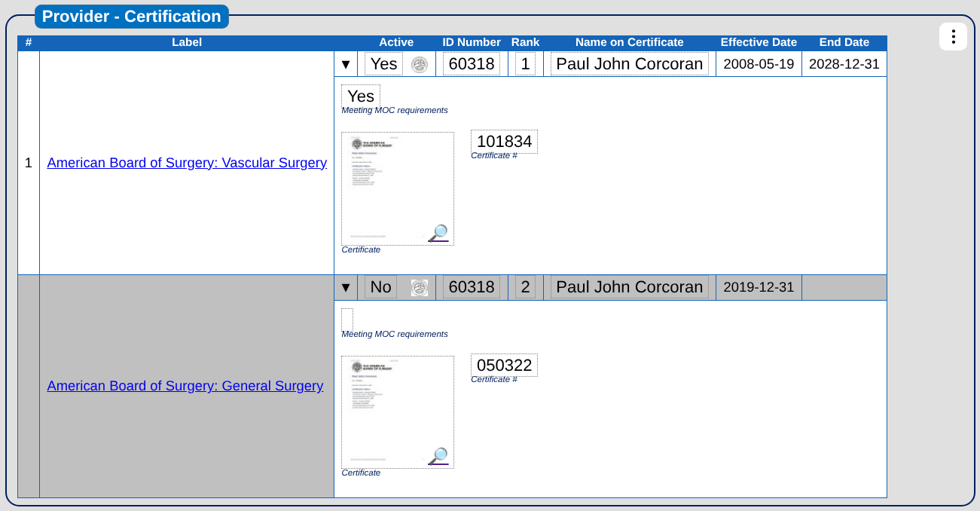
Task: Click end date 2028-12-31
Action: click(x=844, y=64)
